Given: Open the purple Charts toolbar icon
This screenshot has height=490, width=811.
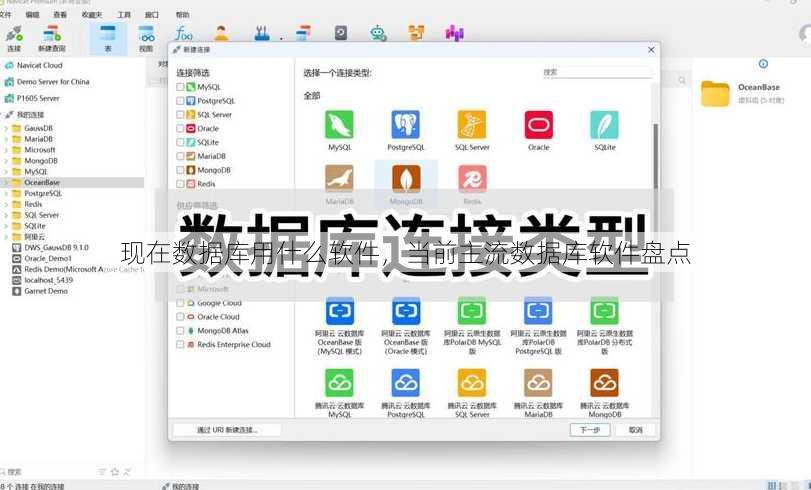Looking at the screenshot, I should 455,34.
